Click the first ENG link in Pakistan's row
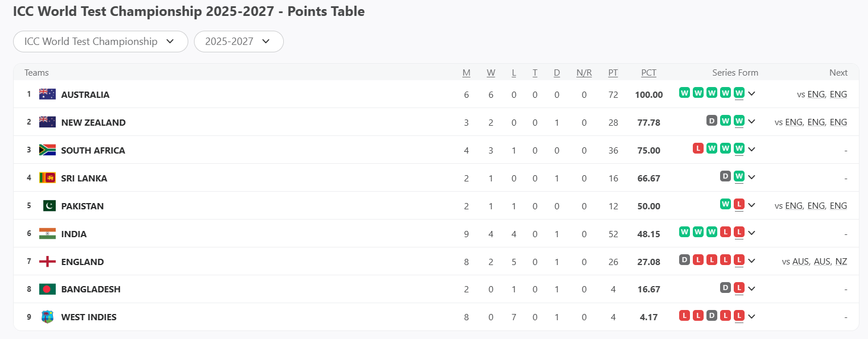Image resolution: width=868 pixels, height=339 pixels. pos(793,206)
